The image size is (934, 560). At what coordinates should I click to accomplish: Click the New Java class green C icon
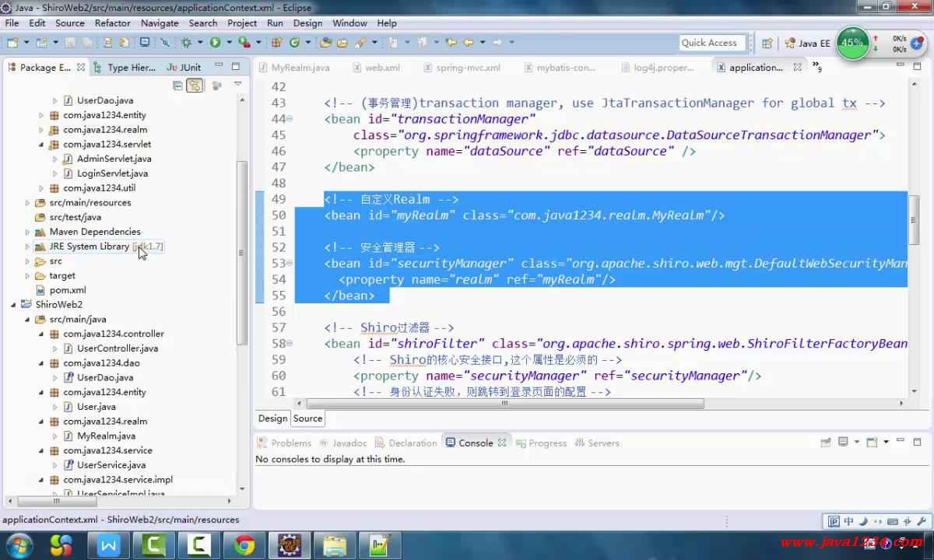click(295, 43)
